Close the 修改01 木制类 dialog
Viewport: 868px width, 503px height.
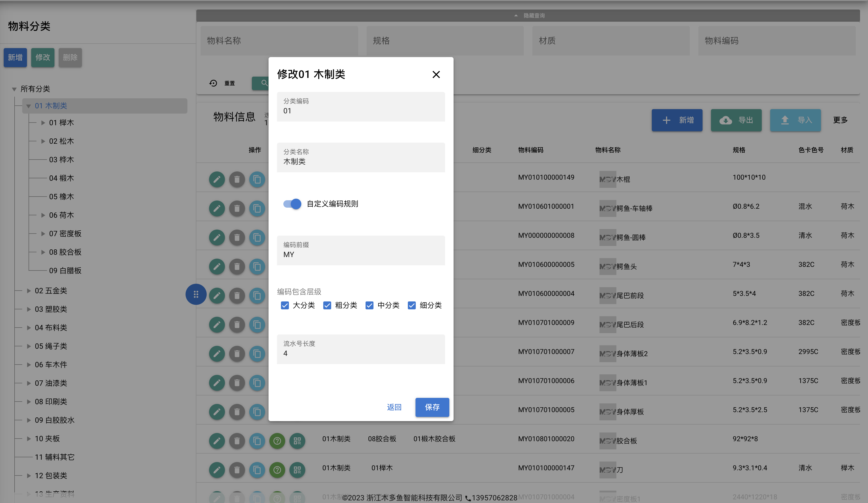[x=436, y=74]
